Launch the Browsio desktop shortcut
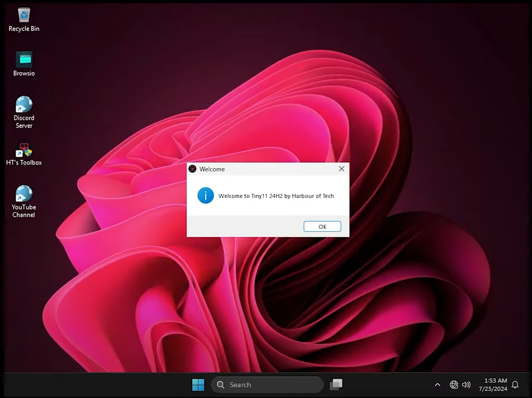Viewport: 532px width, 398px height. click(24, 59)
